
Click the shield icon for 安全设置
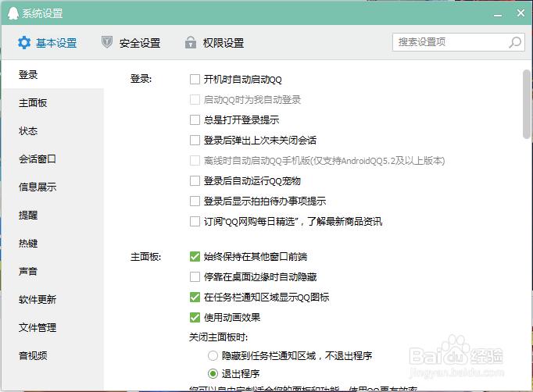tap(107, 42)
